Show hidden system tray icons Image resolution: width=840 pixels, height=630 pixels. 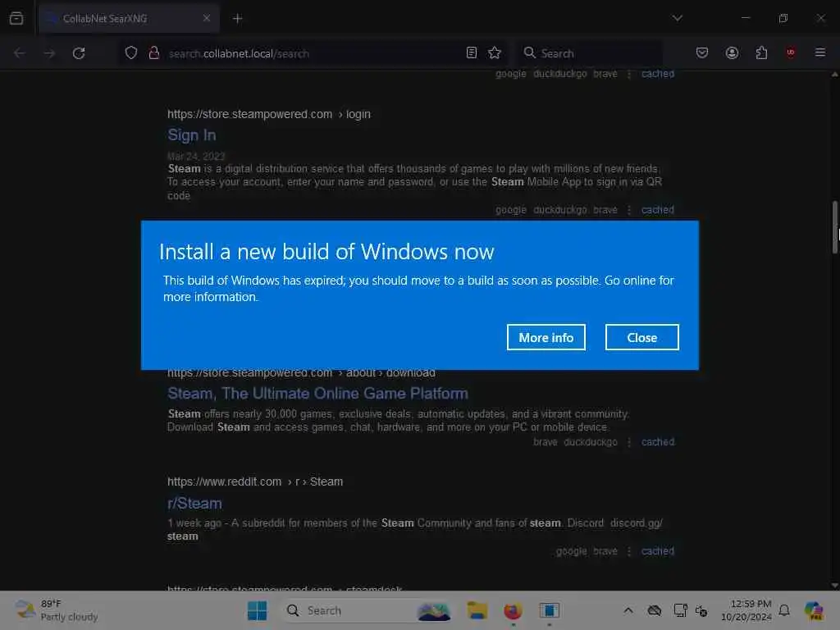click(628, 610)
